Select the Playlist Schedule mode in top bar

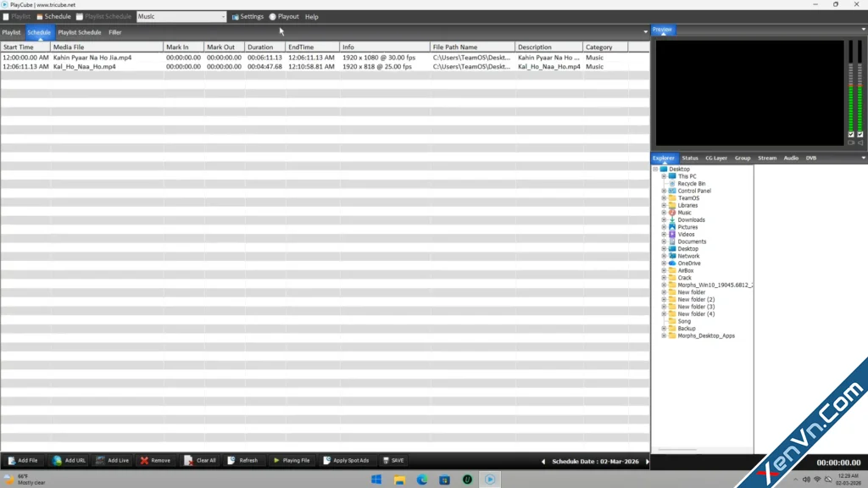tap(103, 17)
